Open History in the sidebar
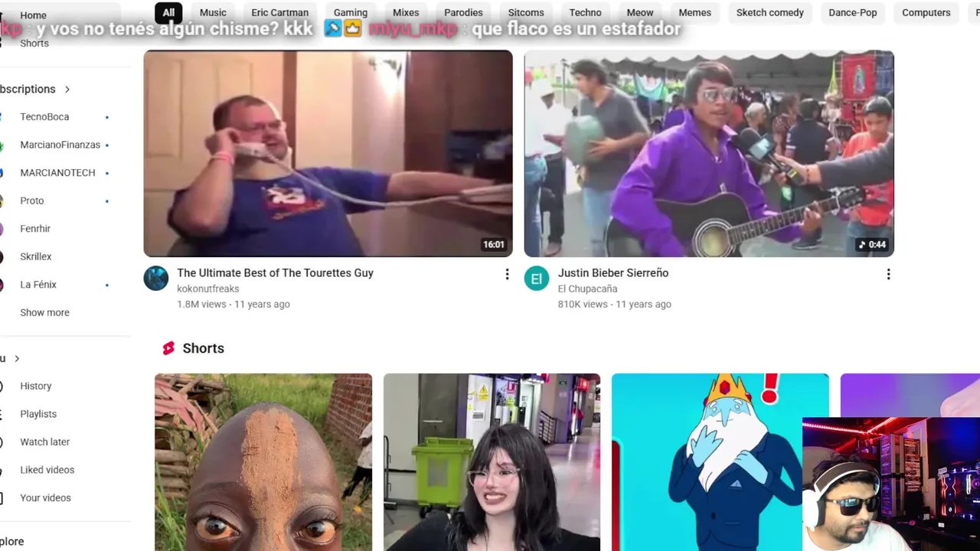Viewport: 980px width, 551px height. [36, 386]
